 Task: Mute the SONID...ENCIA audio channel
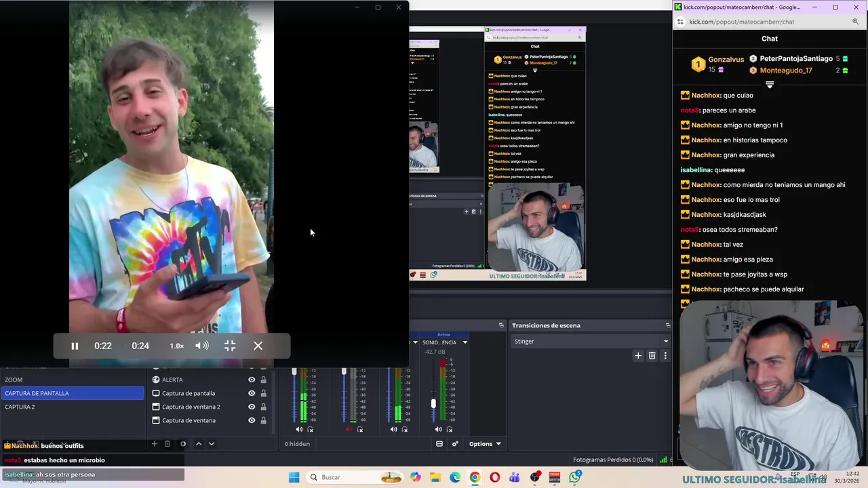pyautogui.click(x=438, y=429)
